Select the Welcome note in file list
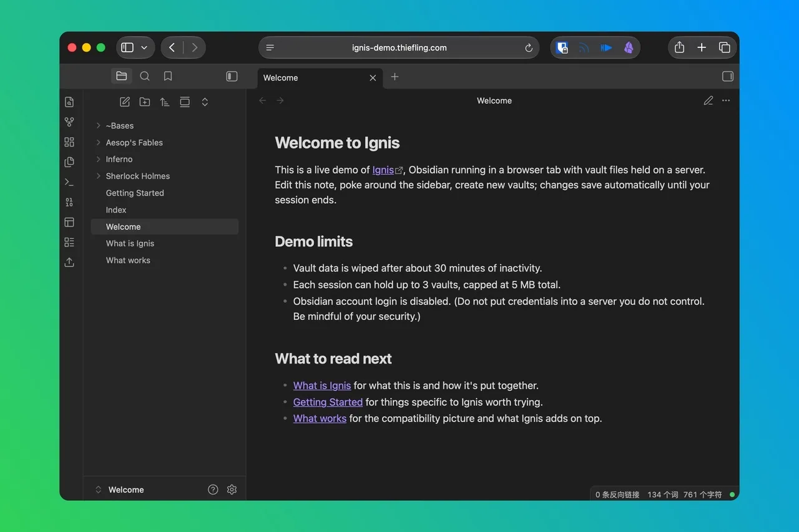 [165, 226]
